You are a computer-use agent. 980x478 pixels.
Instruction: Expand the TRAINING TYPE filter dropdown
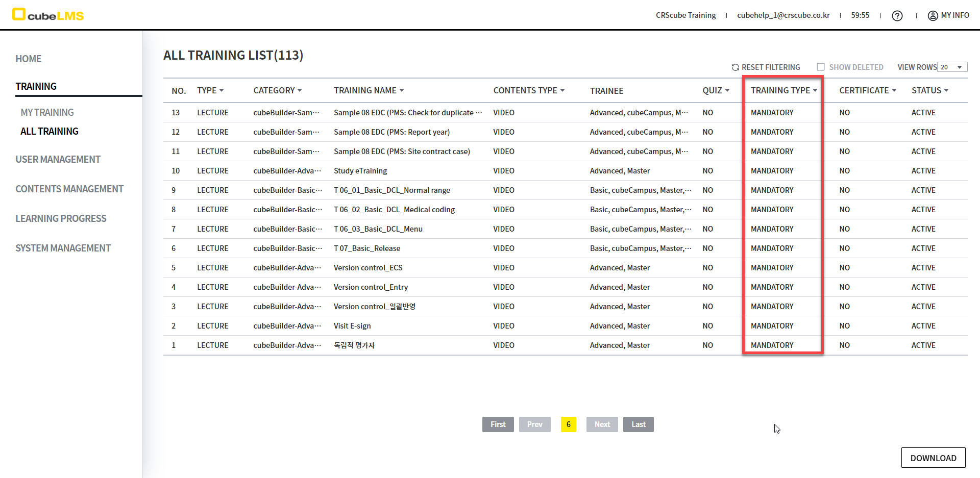[815, 90]
